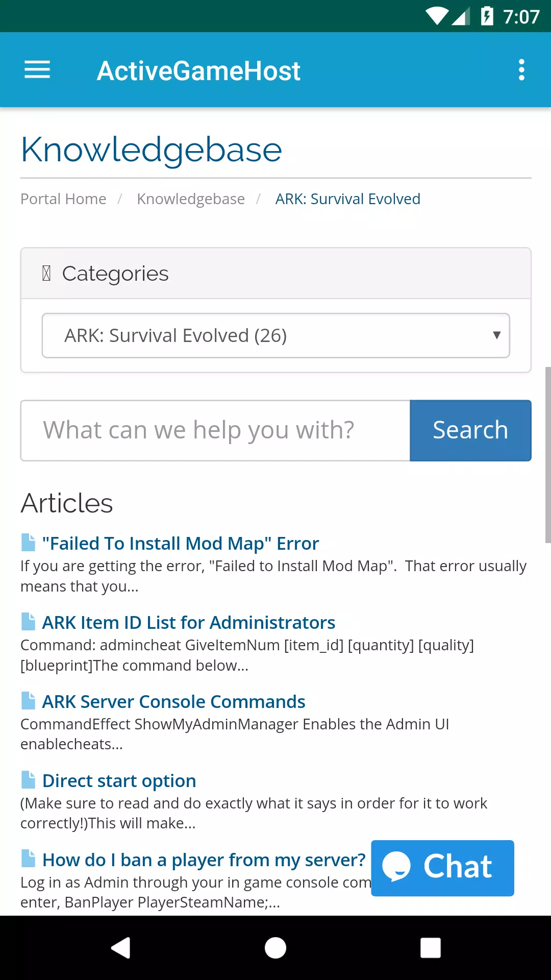
Task: Click the page scrollbar thumb
Action: (x=548, y=454)
